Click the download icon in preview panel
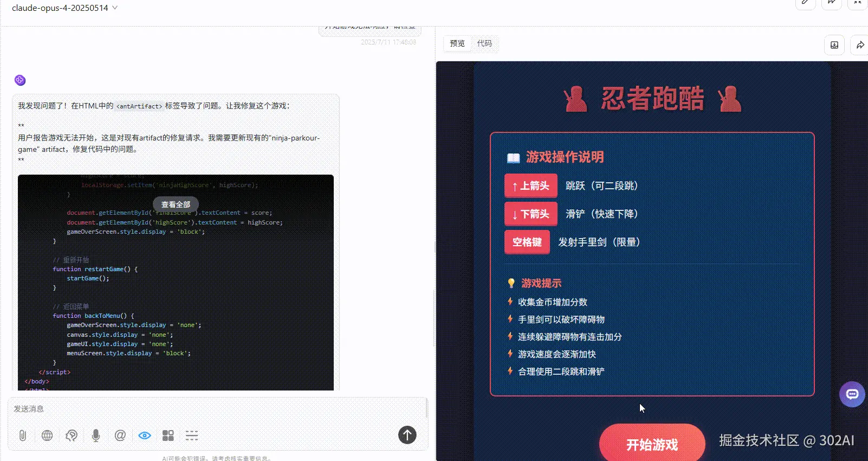 [834, 45]
